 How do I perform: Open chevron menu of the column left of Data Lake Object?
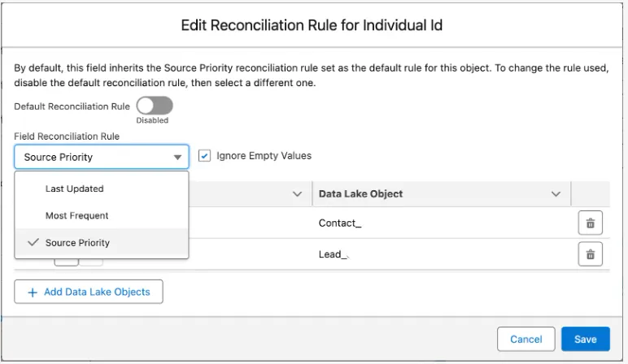click(x=296, y=194)
